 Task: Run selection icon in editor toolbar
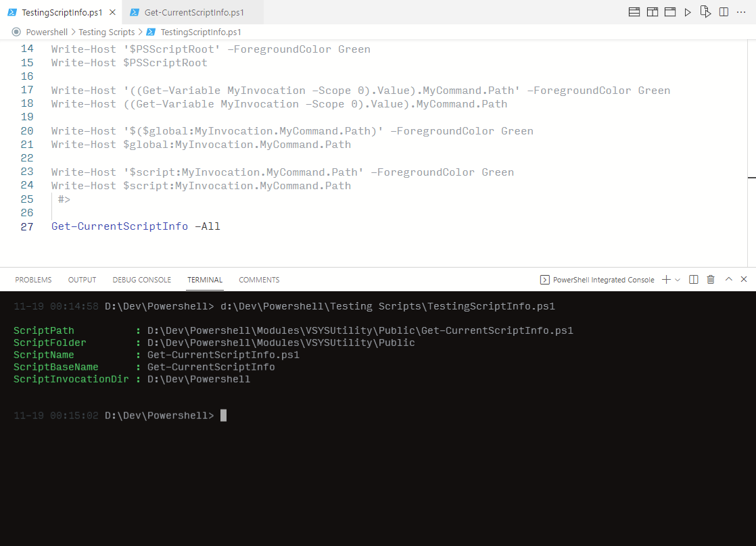pos(705,12)
